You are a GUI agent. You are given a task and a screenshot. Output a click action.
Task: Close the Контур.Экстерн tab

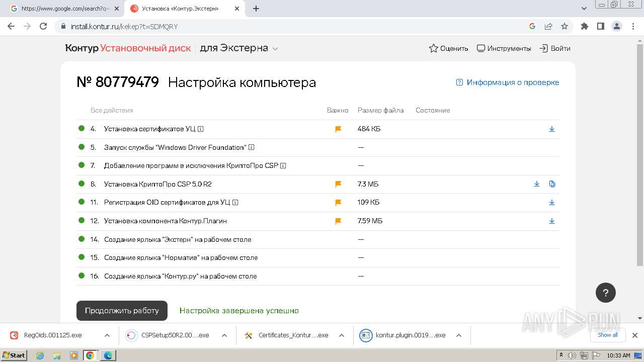click(237, 9)
